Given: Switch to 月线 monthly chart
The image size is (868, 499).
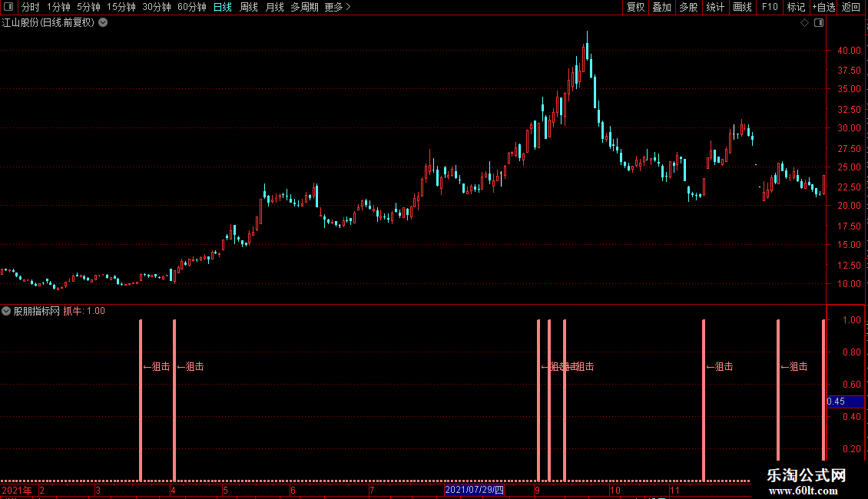Looking at the screenshot, I should pos(274,7).
